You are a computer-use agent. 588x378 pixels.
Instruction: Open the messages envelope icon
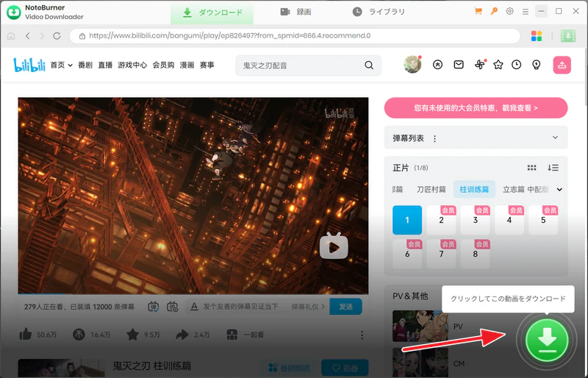(459, 65)
